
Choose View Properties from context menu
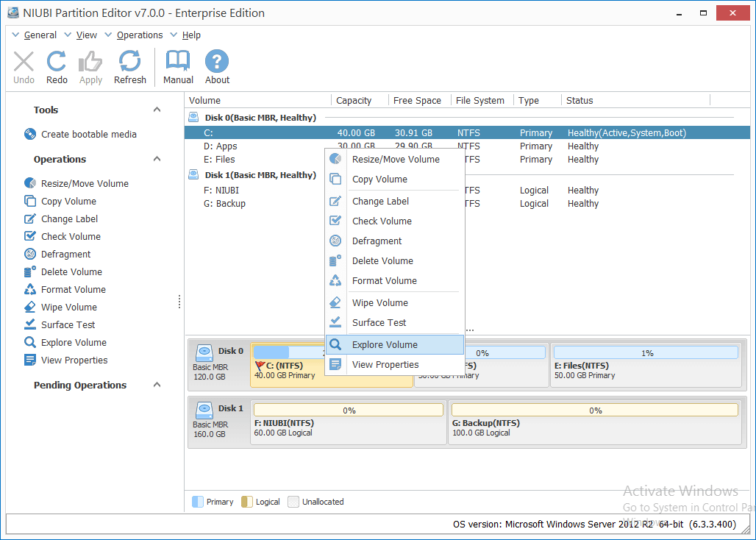[x=395, y=364]
